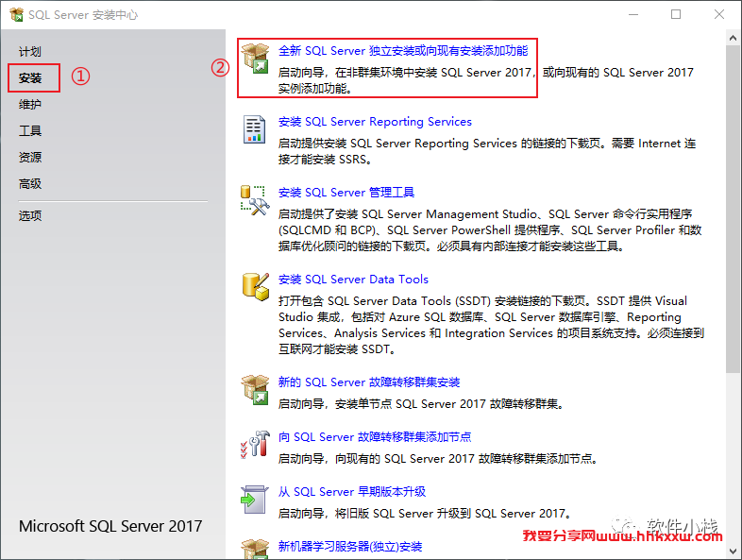Click the scrollbar up arrow
This screenshot has height=560, width=742.
(x=733, y=38)
